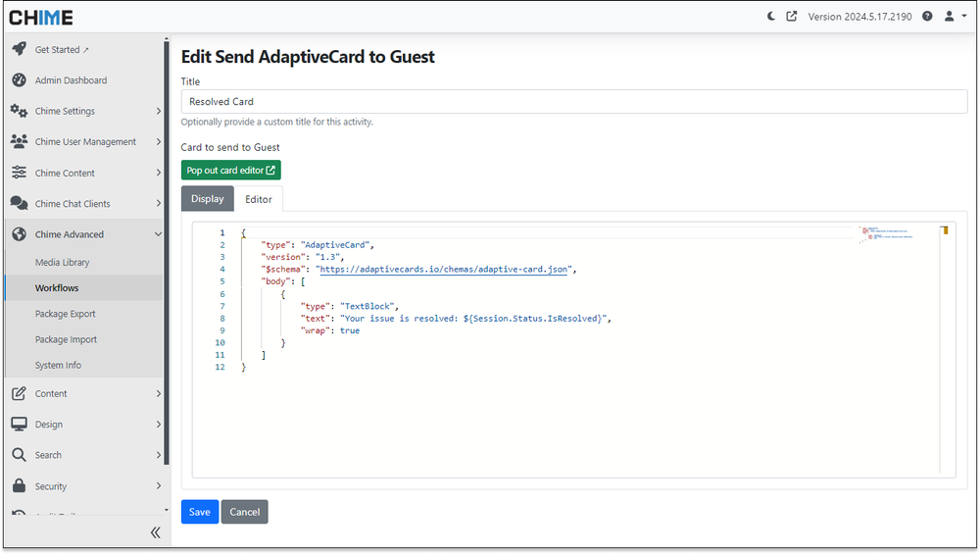Viewport: 980px width, 554px height.
Task: Click the Cancel button
Action: pos(244,512)
